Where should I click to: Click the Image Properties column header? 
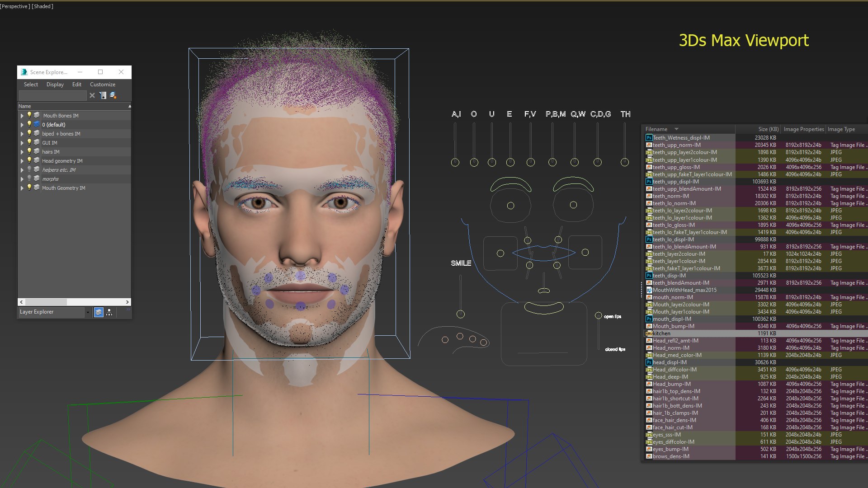click(803, 129)
